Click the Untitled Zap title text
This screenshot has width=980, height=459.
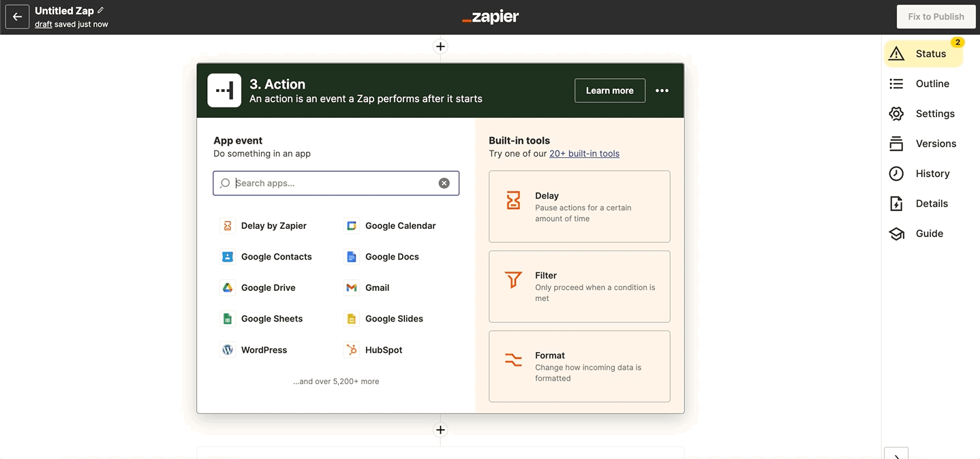[x=64, y=11]
